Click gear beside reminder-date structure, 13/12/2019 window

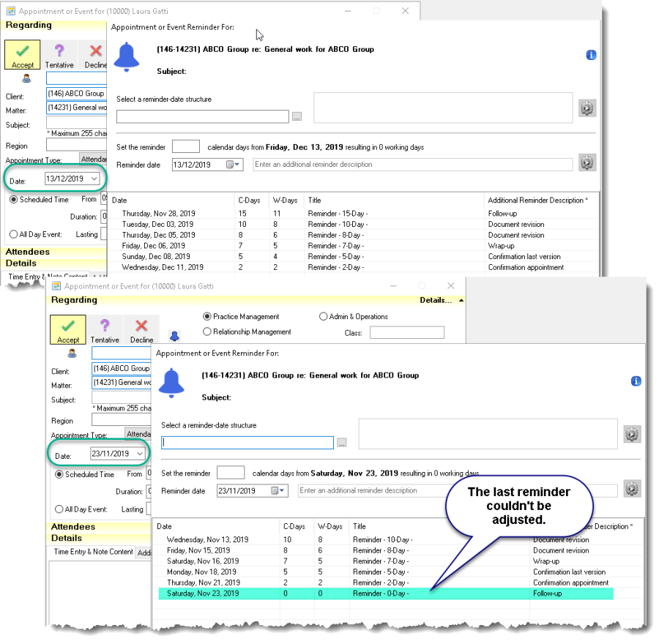coord(587,108)
